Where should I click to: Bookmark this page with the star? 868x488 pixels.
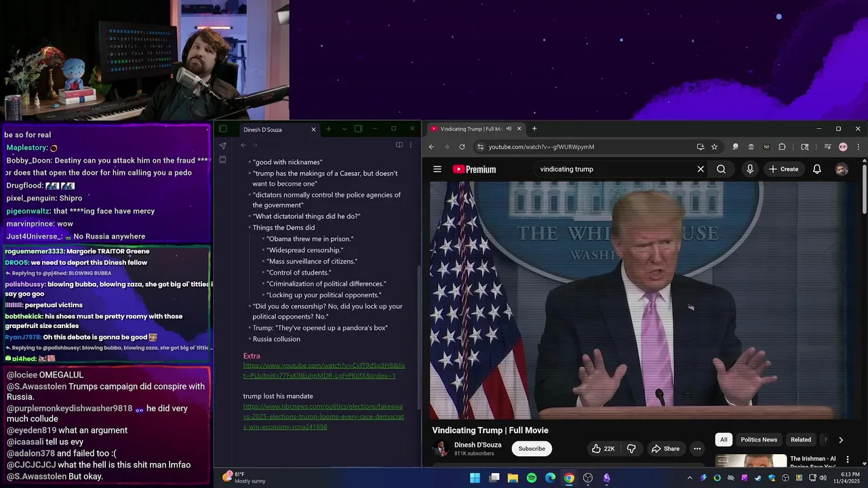[x=714, y=147]
